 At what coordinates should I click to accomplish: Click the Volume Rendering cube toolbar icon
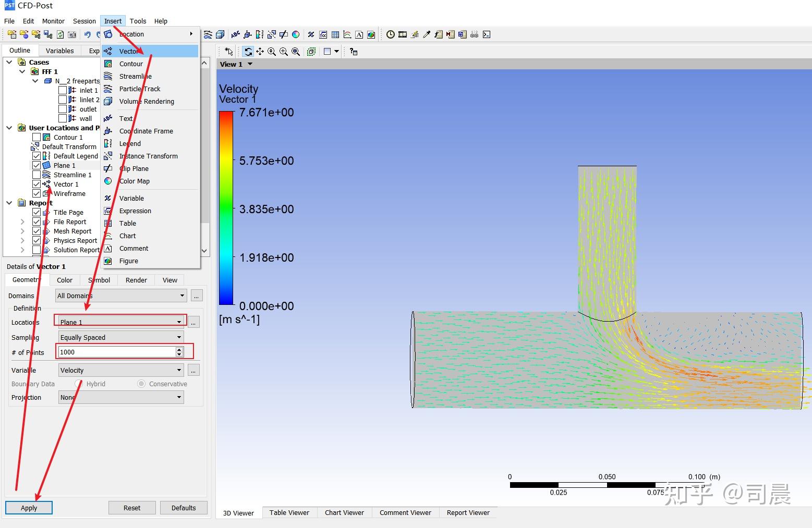click(x=220, y=35)
